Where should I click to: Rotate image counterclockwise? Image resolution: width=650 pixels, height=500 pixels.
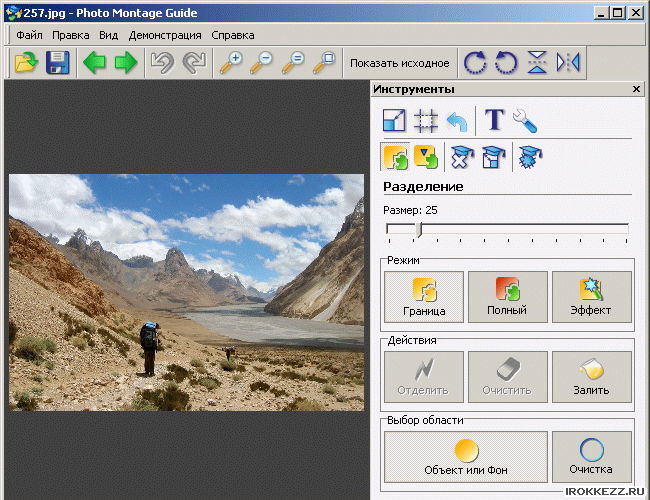click(x=506, y=63)
